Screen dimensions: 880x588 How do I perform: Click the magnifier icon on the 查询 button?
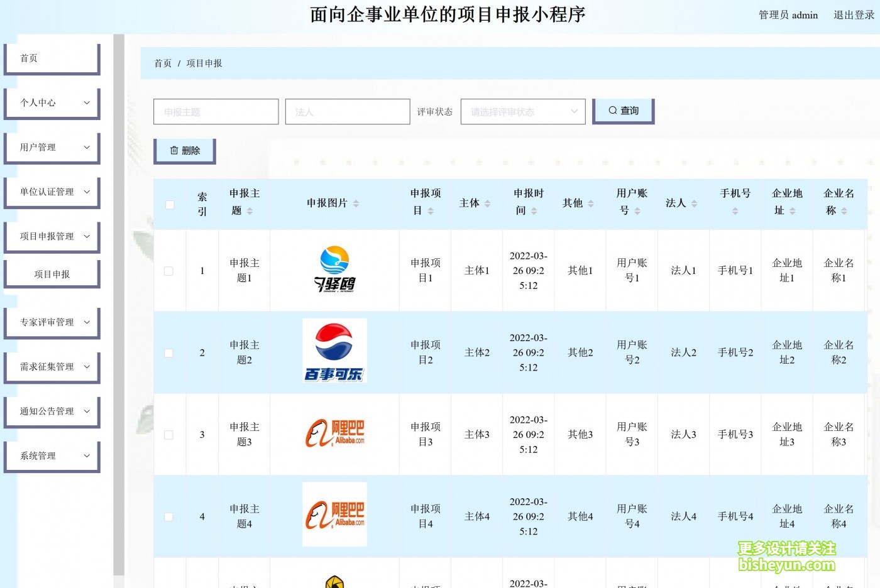coord(612,110)
